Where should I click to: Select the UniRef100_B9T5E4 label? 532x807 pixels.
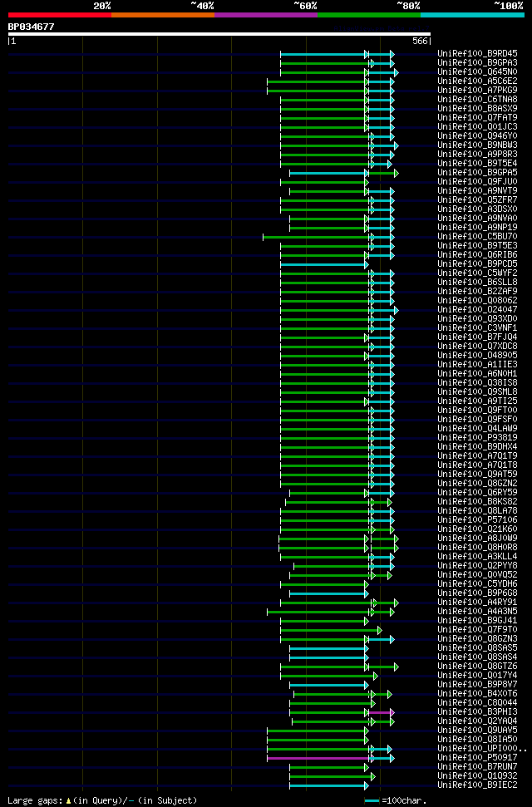pos(477,164)
